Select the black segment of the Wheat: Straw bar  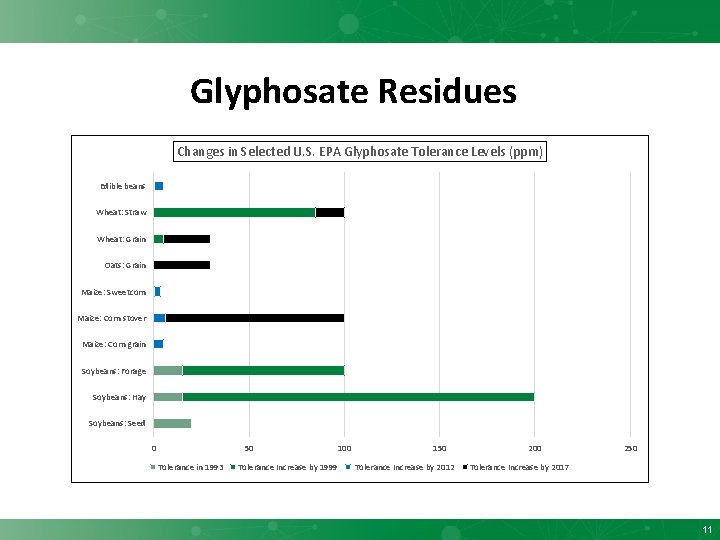pos(330,212)
